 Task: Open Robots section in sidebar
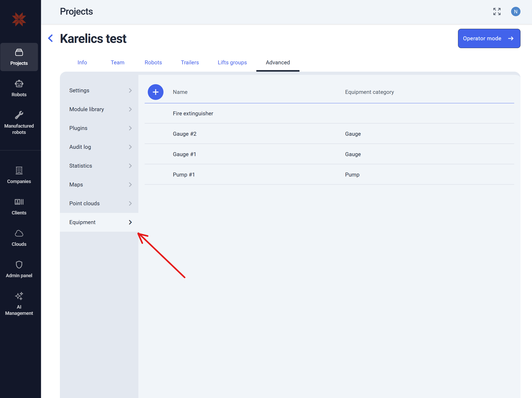[x=19, y=88]
